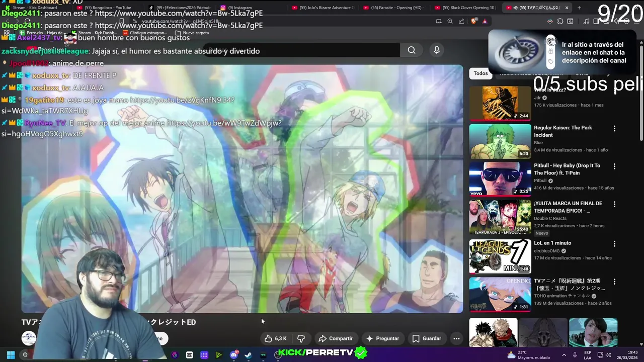Screen dimensions: 644x362
Task: Click the main anime video player
Action: coord(242,189)
